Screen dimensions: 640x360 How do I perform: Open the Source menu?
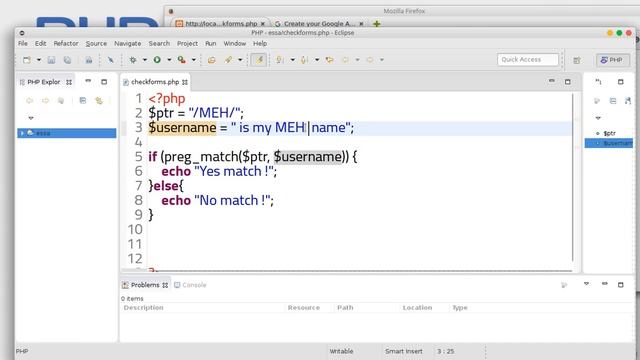click(x=96, y=43)
